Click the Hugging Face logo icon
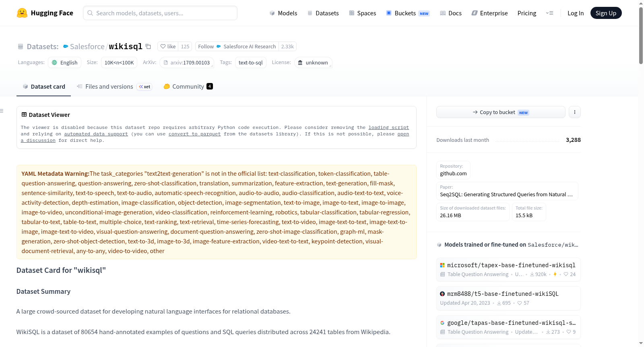 tap(22, 13)
